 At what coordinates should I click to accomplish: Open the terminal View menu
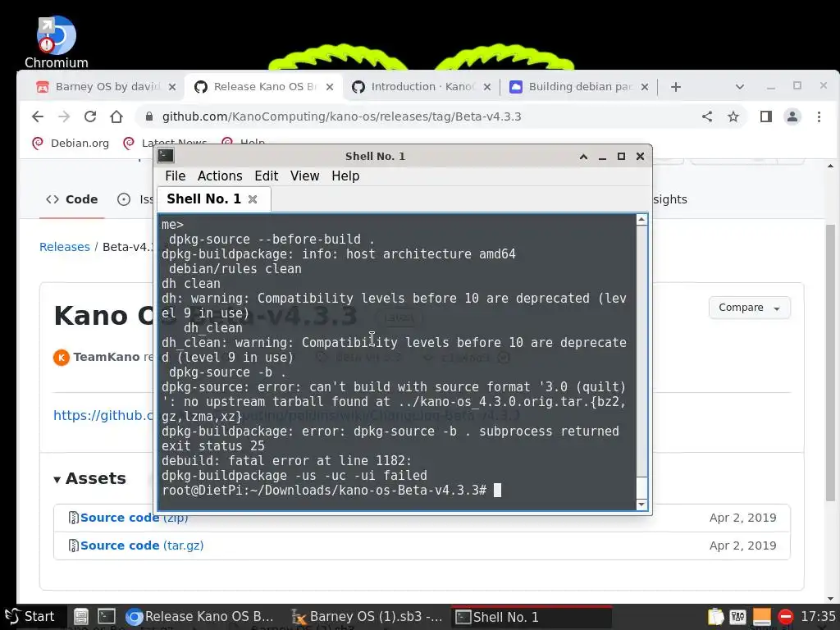[x=304, y=176]
